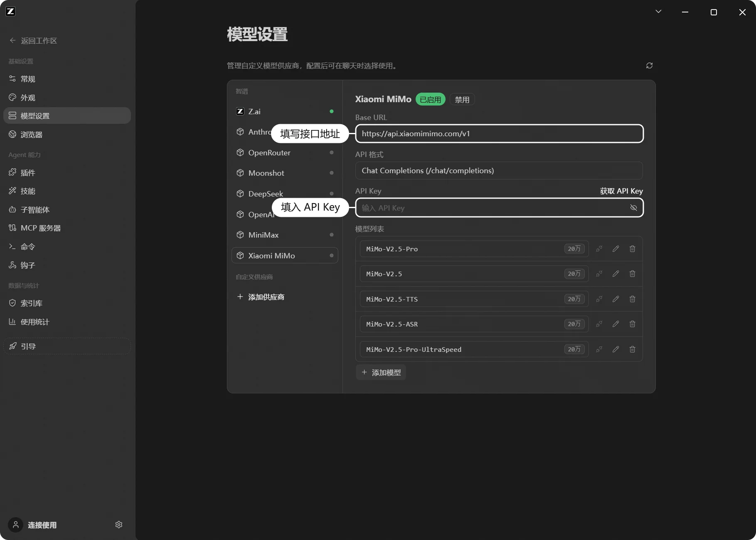The width and height of the screenshot is (756, 540).
Task: Edit the MiMo-V2.5-Pro-UltraSpeed model entry
Action: (x=616, y=349)
